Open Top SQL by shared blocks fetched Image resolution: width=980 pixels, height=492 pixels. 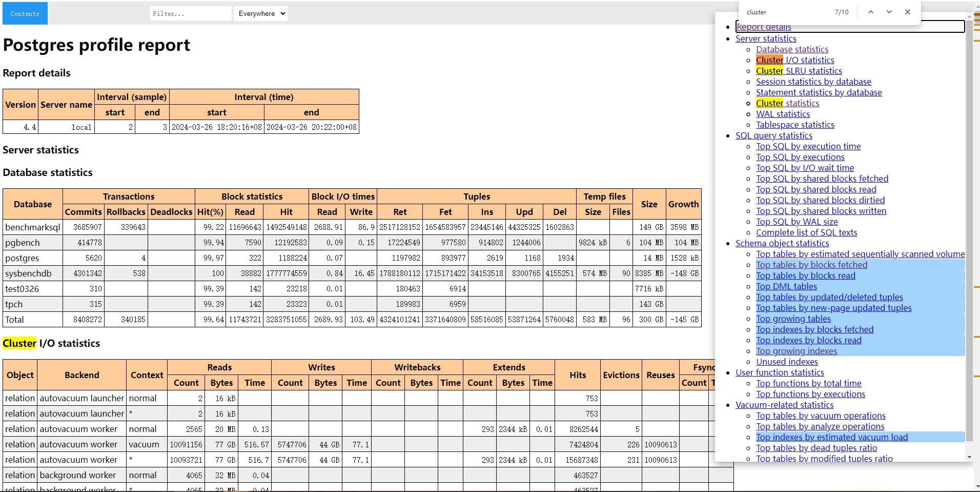click(822, 179)
